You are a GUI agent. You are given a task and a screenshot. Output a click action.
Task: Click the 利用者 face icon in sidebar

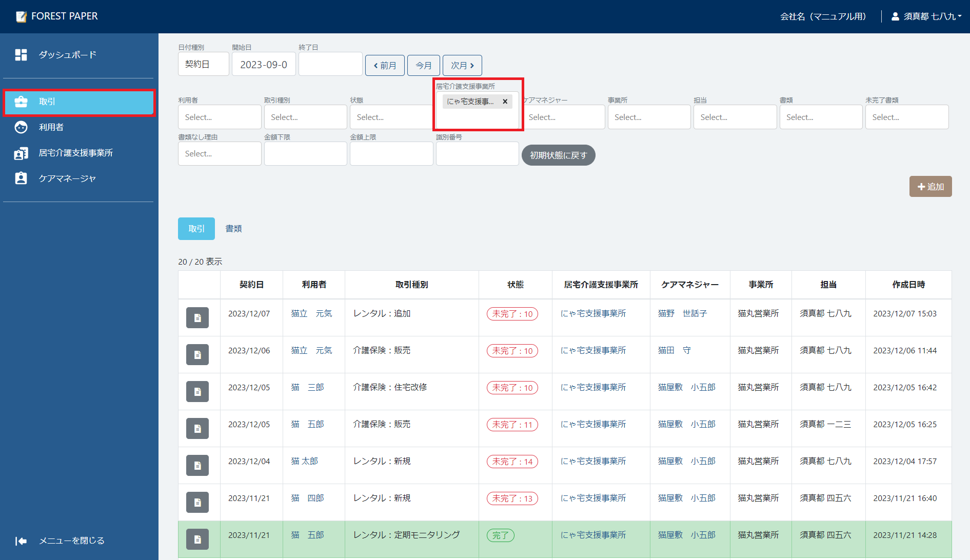click(x=21, y=127)
